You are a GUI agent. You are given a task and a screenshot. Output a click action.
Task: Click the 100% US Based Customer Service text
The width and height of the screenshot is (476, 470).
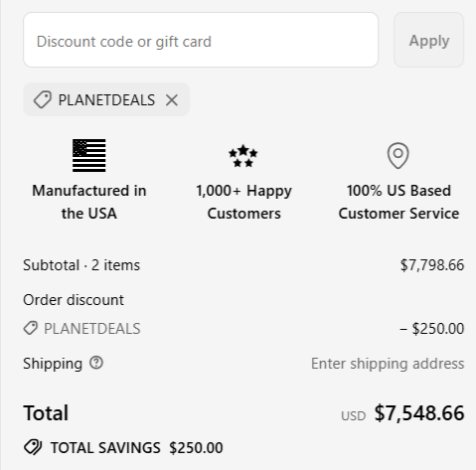(398, 202)
